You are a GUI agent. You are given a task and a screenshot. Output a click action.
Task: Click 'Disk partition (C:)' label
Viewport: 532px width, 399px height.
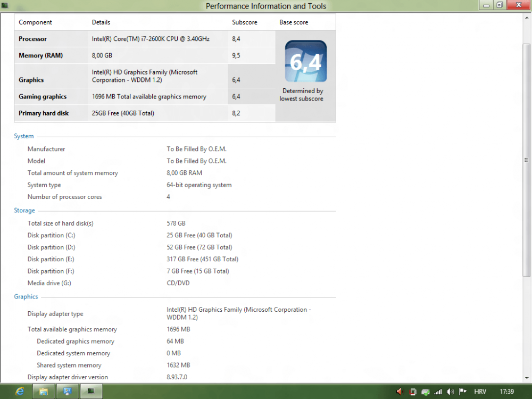51,235
